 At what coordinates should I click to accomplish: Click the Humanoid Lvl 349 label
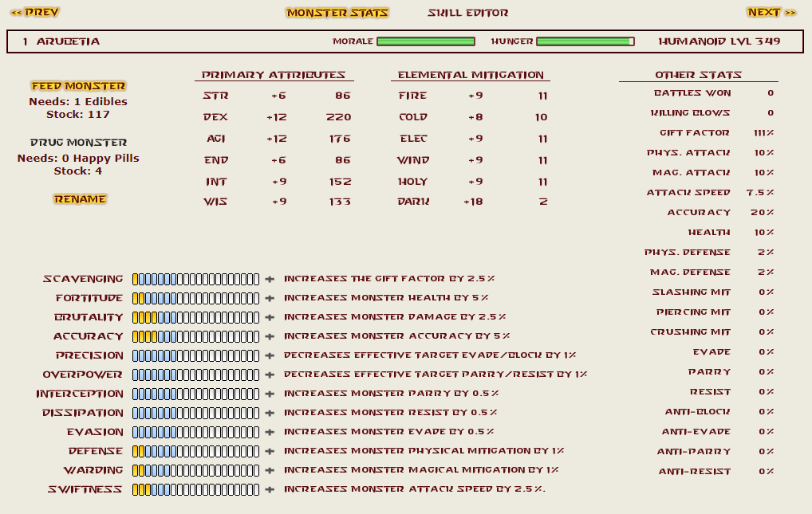719,41
